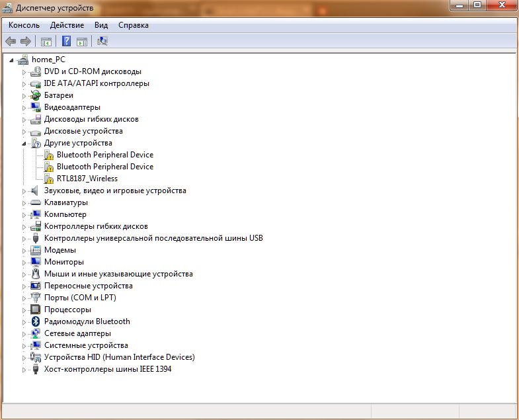The image size is (519, 420).
Task: Click the DVD and CD-ROM drives icon
Action: pos(36,71)
